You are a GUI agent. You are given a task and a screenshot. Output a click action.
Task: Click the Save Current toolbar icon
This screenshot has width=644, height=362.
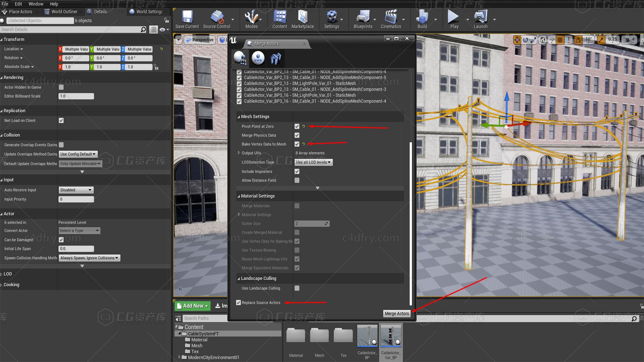tap(187, 19)
